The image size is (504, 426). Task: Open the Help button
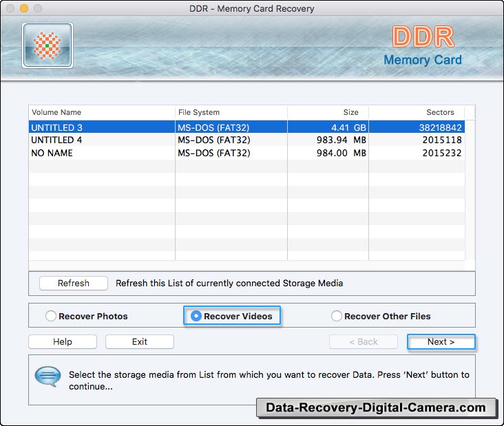pyautogui.click(x=63, y=341)
